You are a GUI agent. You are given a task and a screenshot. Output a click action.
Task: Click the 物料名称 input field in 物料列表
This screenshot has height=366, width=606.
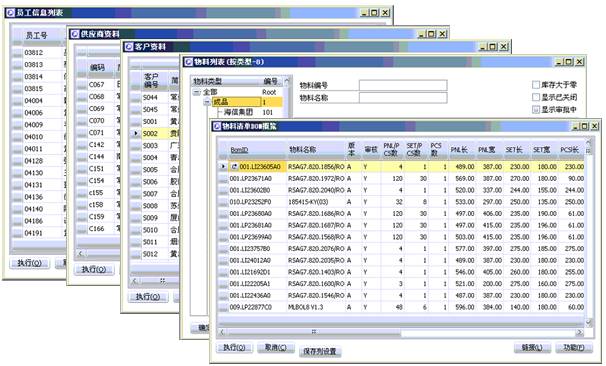(403, 98)
